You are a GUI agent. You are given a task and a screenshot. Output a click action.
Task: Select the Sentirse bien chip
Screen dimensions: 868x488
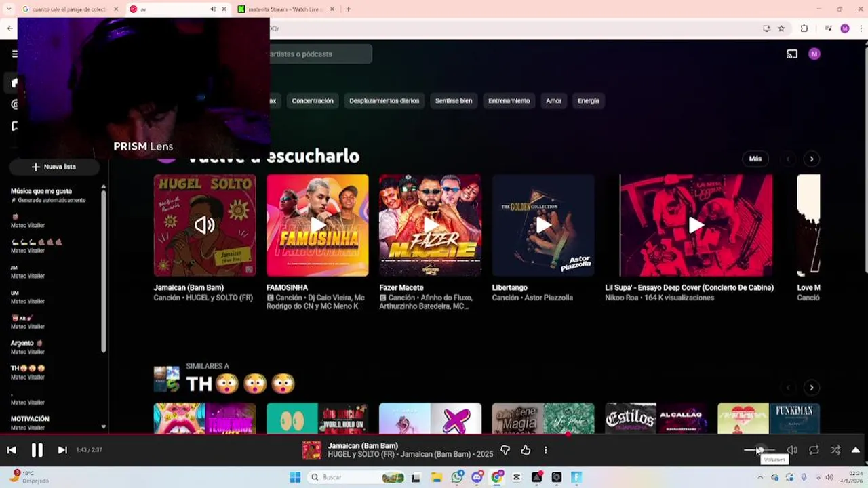pyautogui.click(x=454, y=100)
